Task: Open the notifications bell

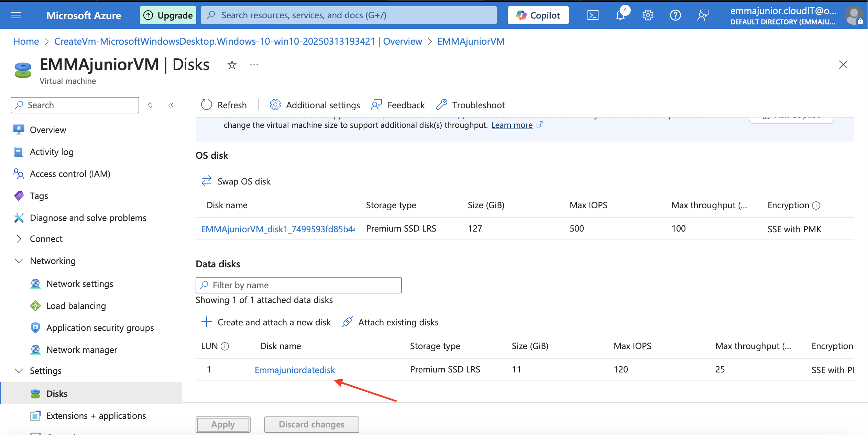Action: tap(621, 15)
